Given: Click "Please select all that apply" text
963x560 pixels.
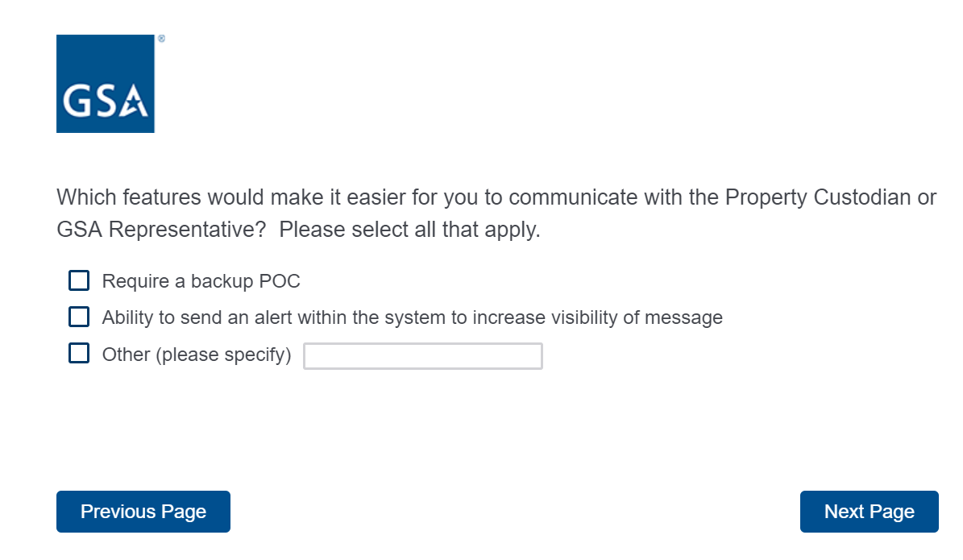Looking at the screenshot, I should tap(409, 230).
